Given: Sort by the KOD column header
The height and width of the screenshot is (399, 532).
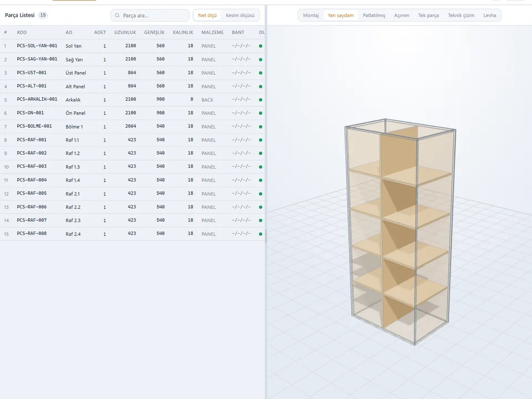Looking at the screenshot, I should tap(22, 32).
